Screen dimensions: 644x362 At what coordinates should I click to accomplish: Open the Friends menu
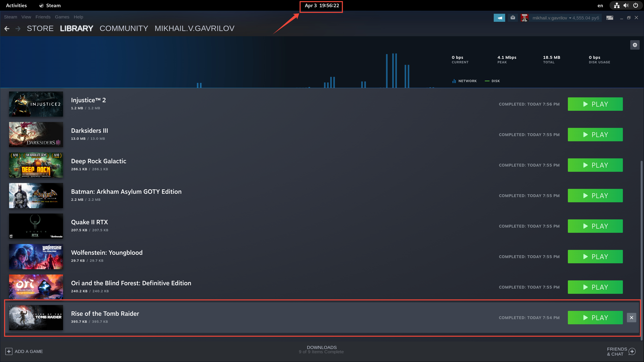click(x=43, y=17)
